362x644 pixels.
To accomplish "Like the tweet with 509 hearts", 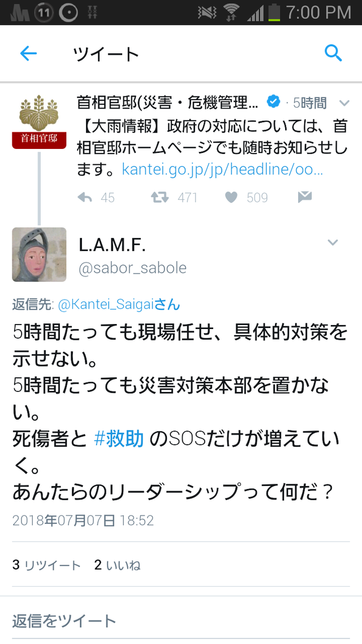I will (x=231, y=198).
